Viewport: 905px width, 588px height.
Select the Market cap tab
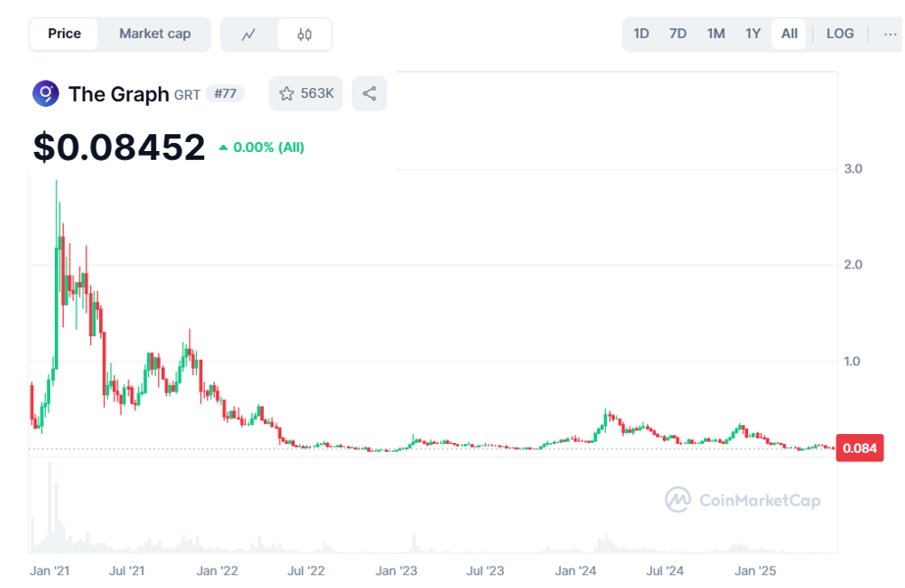(x=155, y=34)
